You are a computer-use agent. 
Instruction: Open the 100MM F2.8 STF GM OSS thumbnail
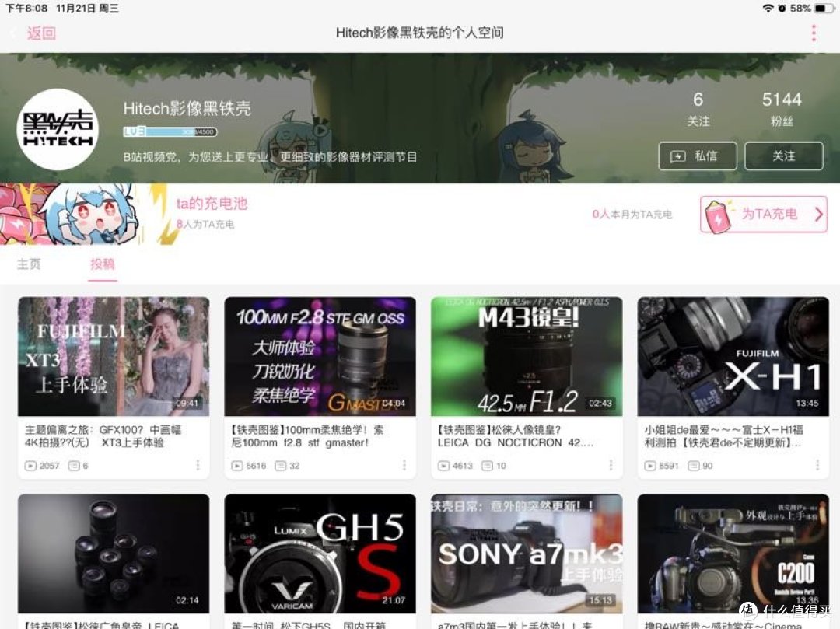point(320,357)
